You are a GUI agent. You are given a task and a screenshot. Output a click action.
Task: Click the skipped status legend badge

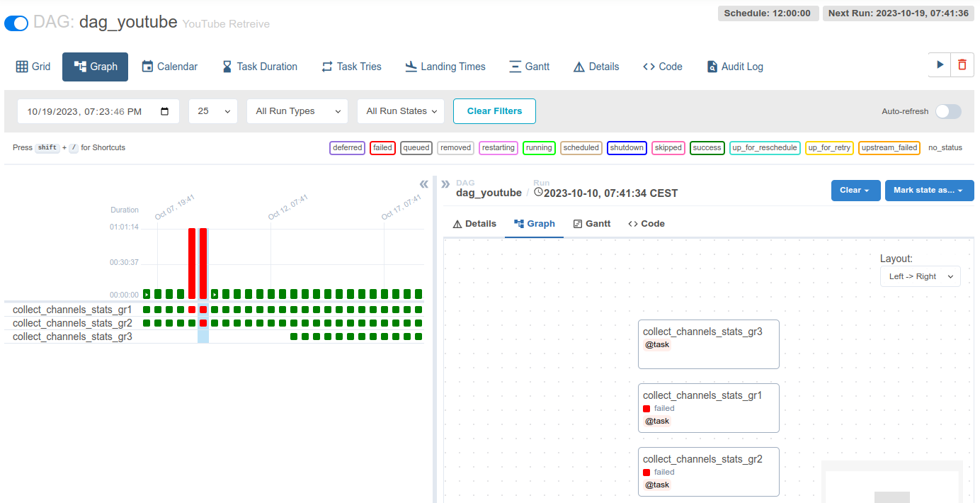(x=668, y=148)
